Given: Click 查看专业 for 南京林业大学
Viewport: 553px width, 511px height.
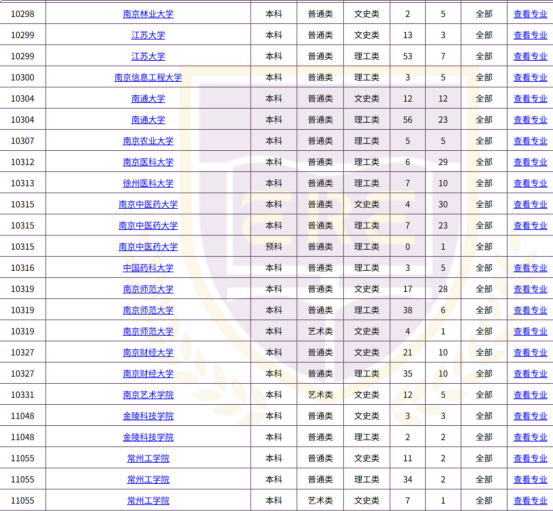Looking at the screenshot, I should (x=530, y=14).
